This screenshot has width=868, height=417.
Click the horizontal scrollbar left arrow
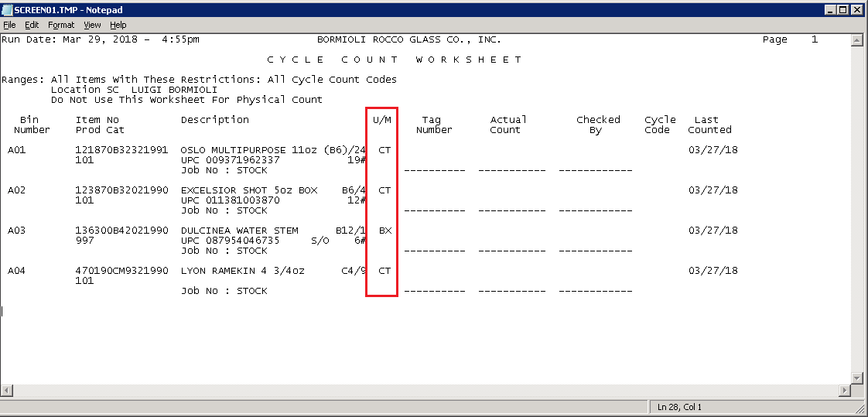6,391
